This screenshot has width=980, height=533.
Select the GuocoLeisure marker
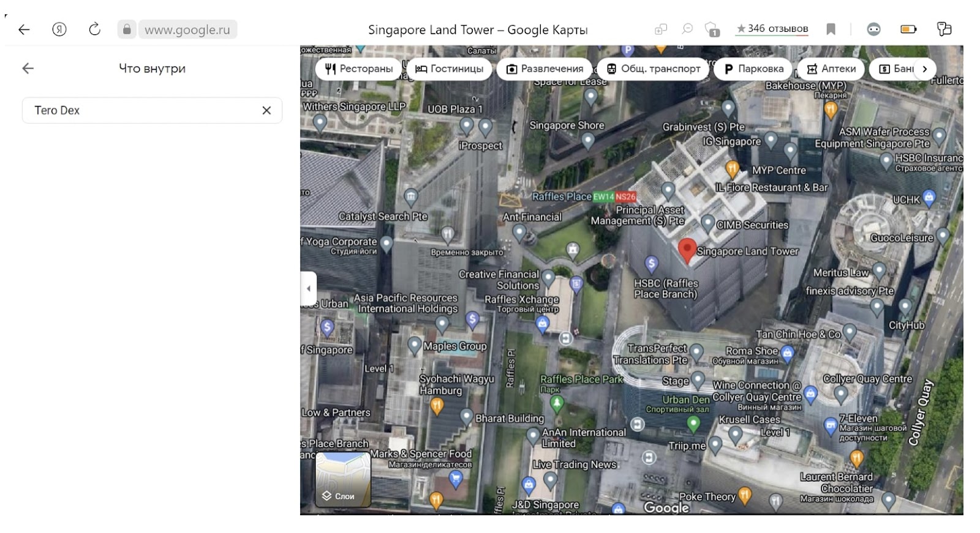click(943, 236)
